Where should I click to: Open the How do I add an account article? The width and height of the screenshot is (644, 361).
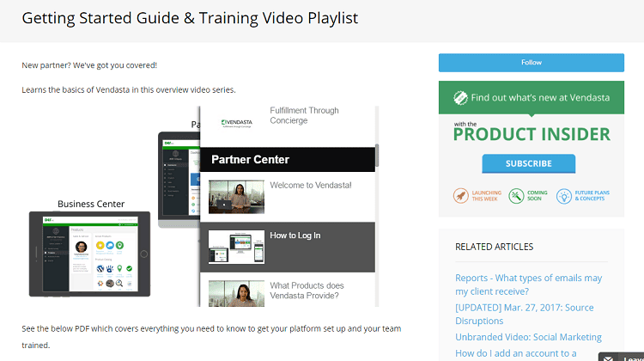tap(515, 353)
